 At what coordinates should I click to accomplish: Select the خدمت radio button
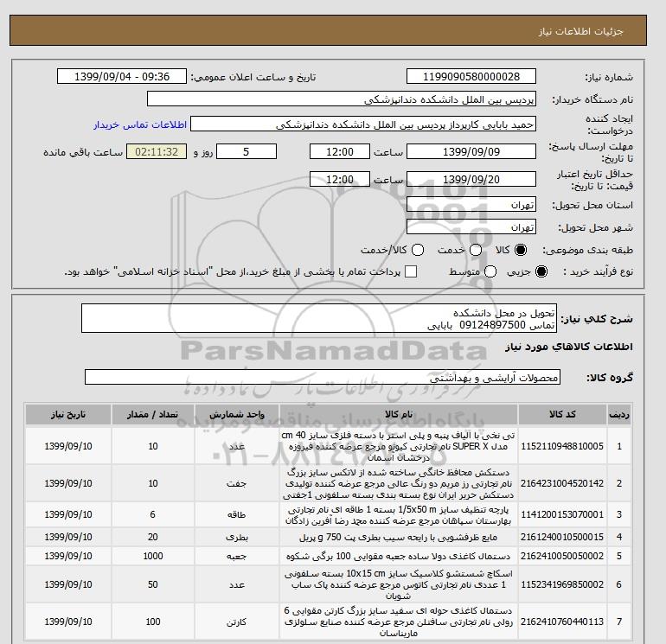pos(476,250)
